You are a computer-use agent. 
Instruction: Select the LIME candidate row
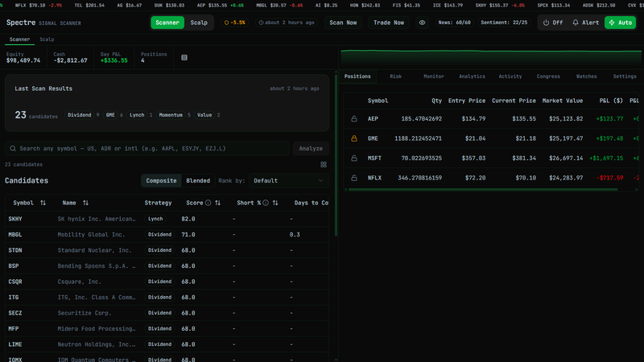[167, 344]
